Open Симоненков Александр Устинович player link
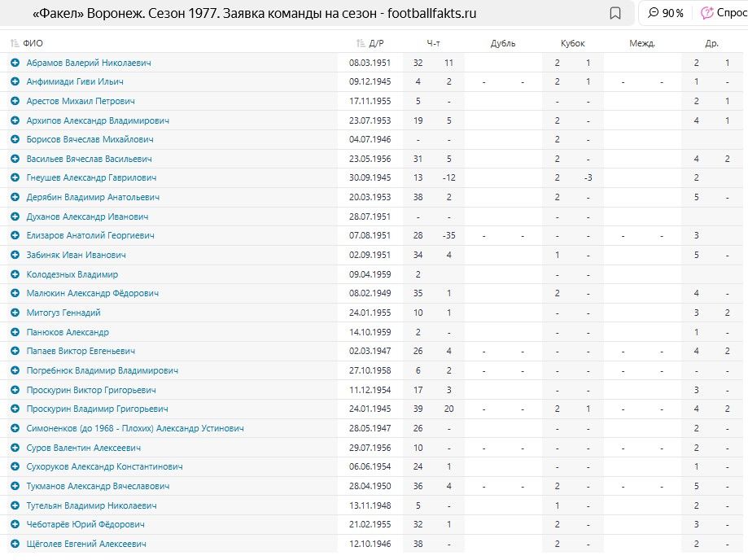Image resolution: width=748 pixels, height=560 pixels. pyautogui.click(x=135, y=428)
